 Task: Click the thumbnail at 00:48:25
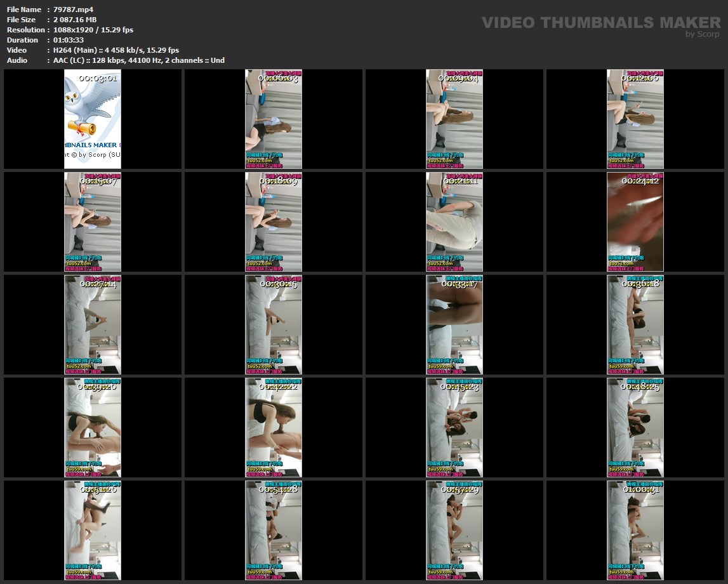click(635, 428)
